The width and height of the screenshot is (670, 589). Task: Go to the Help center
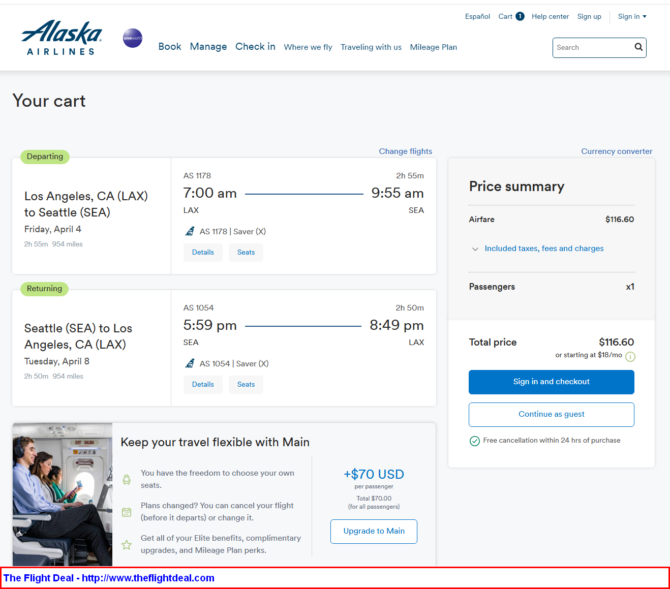coord(550,16)
